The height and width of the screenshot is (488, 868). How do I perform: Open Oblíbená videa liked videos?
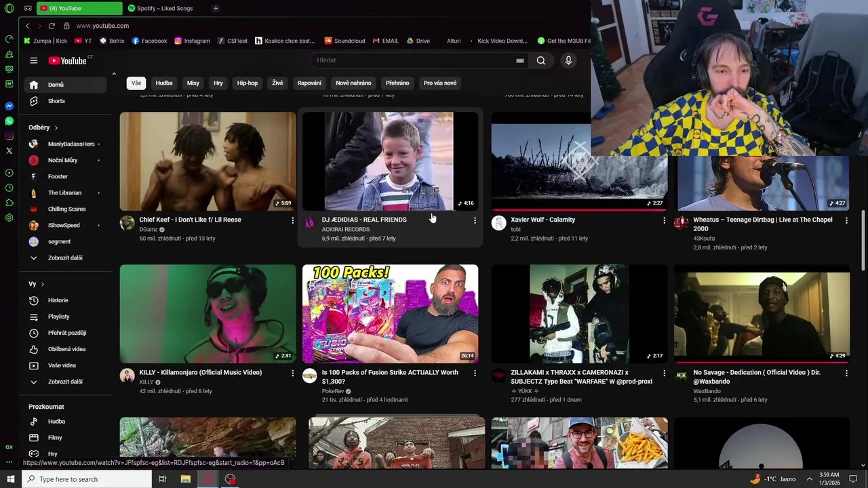(66, 349)
